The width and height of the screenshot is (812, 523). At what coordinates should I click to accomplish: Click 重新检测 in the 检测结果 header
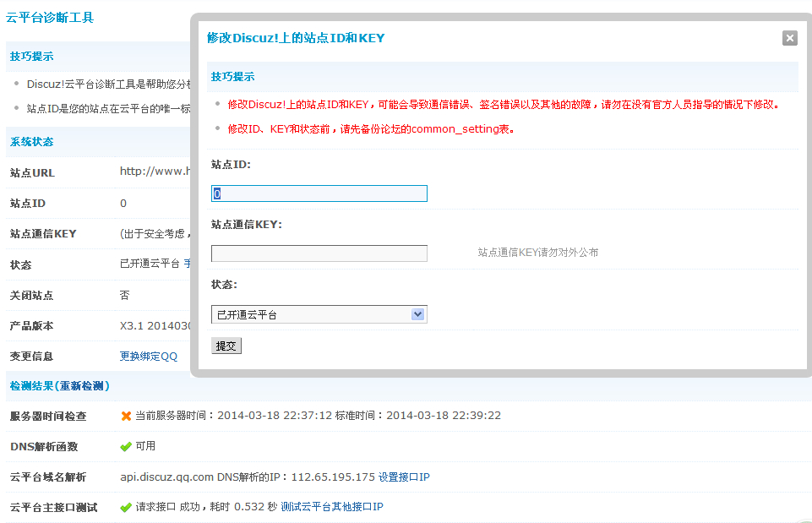tap(82, 386)
